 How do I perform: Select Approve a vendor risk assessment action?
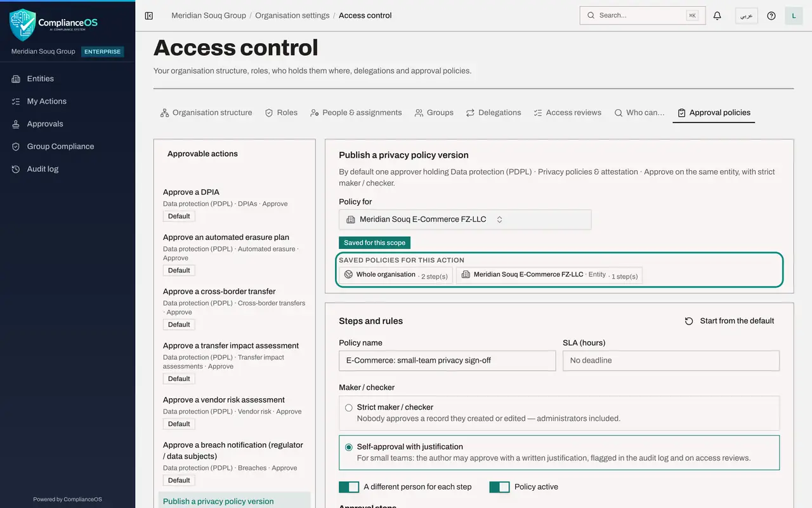click(x=235, y=411)
